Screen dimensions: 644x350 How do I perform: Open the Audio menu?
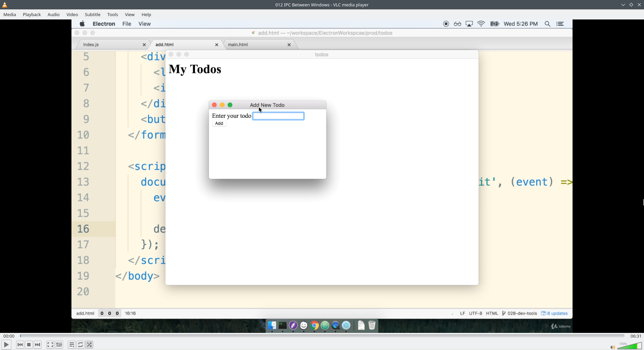pos(54,14)
